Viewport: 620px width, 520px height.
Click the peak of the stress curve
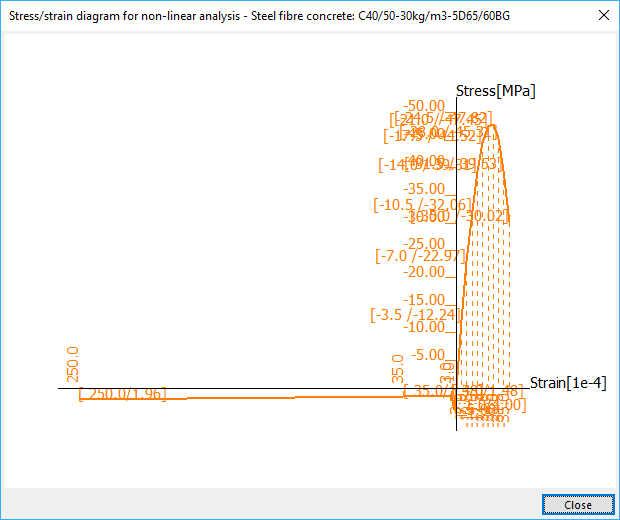pos(490,124)
